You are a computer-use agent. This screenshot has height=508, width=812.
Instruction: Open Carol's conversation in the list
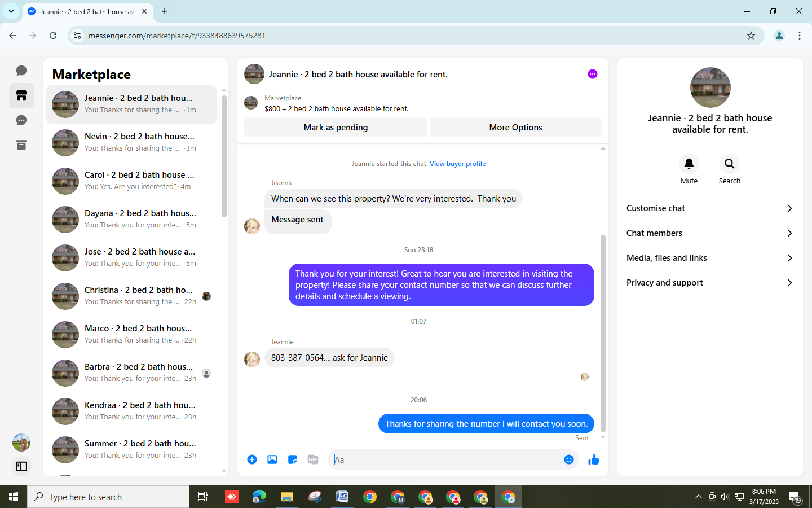(x=131, y=181)
